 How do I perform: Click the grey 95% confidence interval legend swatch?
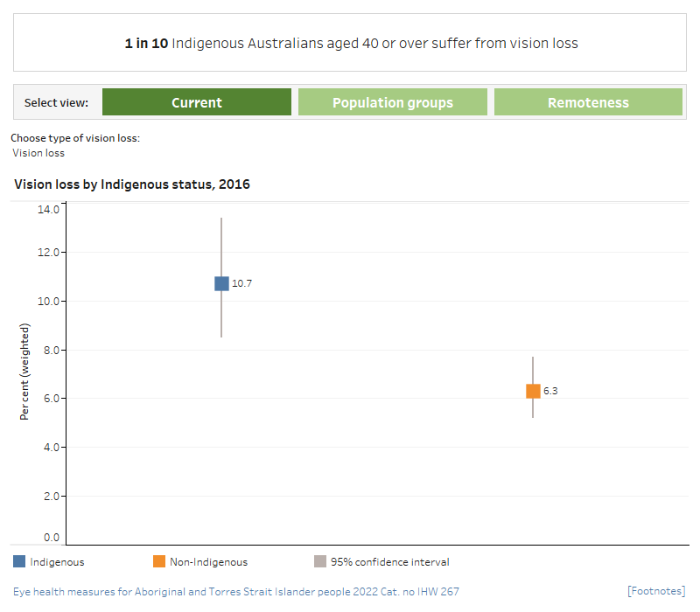click(319, 561)
